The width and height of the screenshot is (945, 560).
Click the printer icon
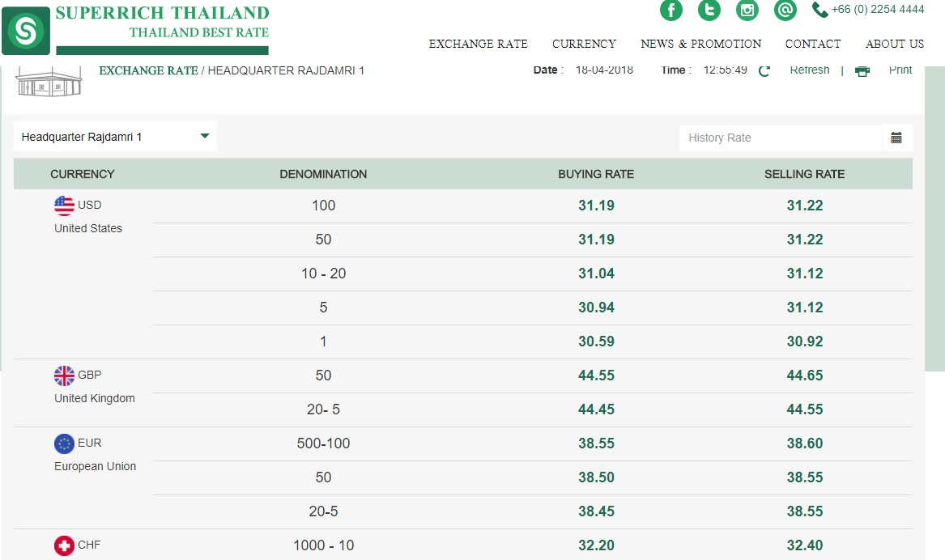862,71
